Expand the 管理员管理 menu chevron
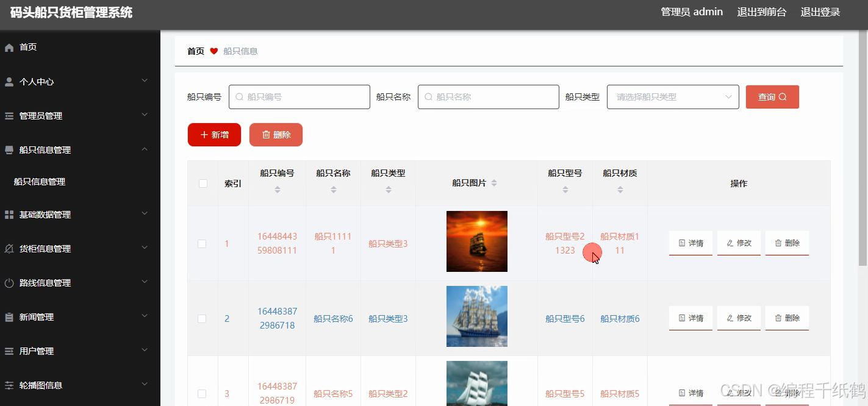Viewport: 868px width, 406px height. coord(145,115)
